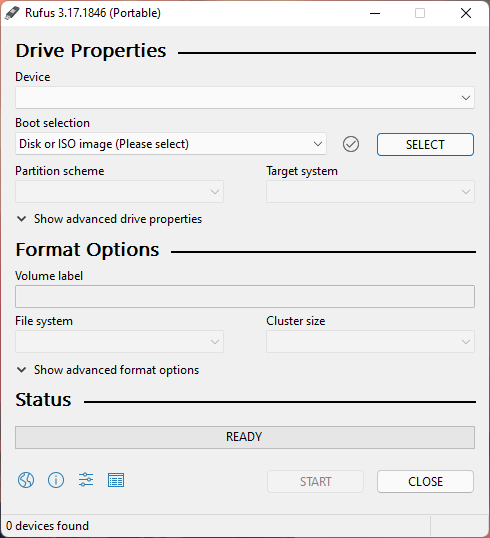Open the Device dropdown
Screen dimensions: 490x538
[x=245, y=98]
